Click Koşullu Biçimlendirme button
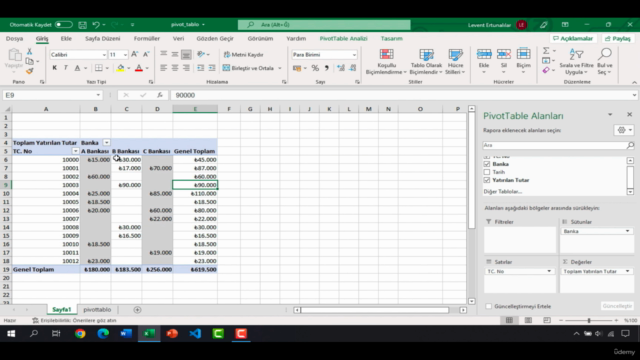Viewport: 640px width, 360px height. pyautogui.click(x=386, y=62)
